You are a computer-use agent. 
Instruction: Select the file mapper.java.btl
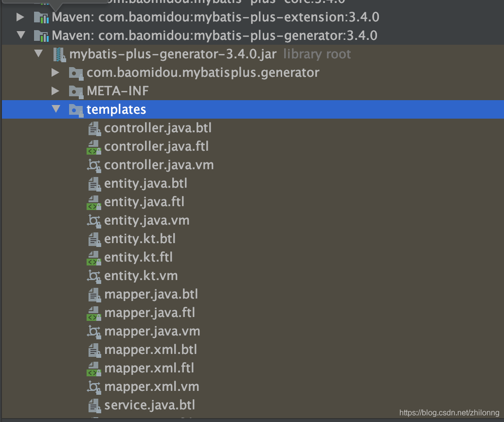click(x=151, y=294)
